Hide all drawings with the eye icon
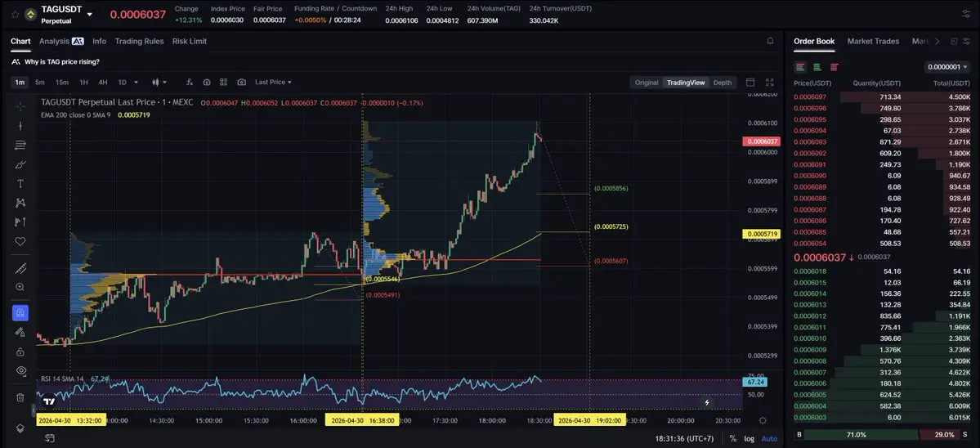Image resolution: width=980 pixels, height=448 pixels. tap(20, 370)
